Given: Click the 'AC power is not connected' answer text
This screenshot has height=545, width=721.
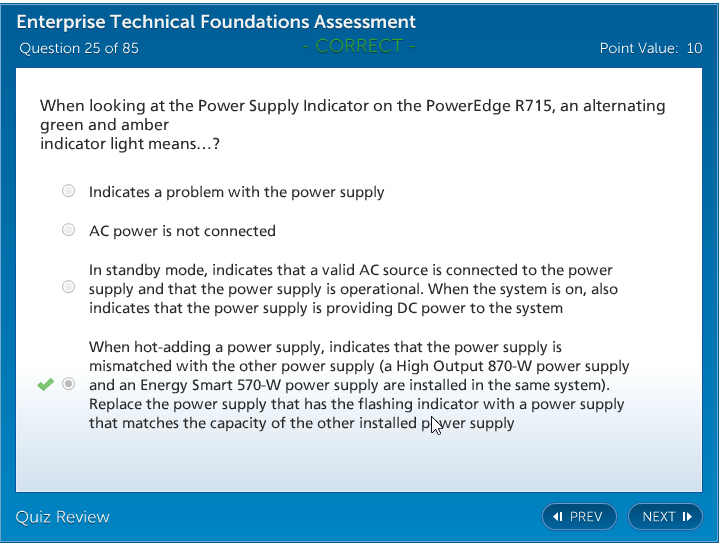Looking at the screenshot, I should coord(182,231).
